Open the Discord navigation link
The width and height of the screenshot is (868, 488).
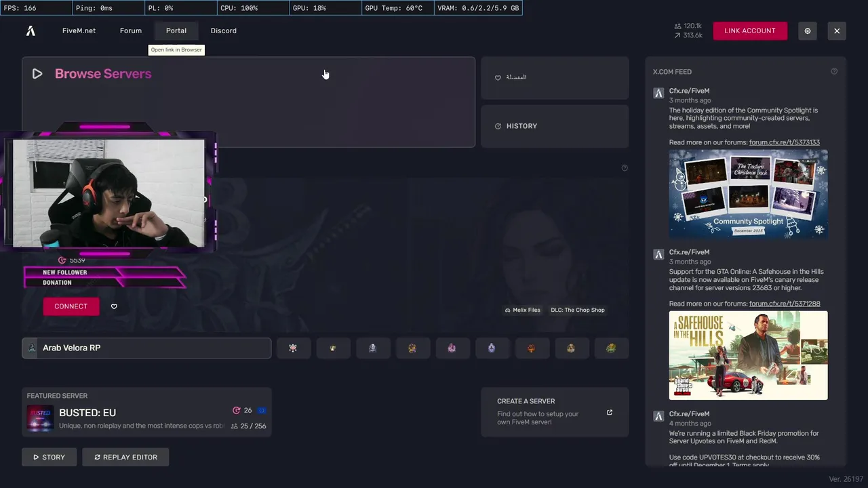click(224, 30)
